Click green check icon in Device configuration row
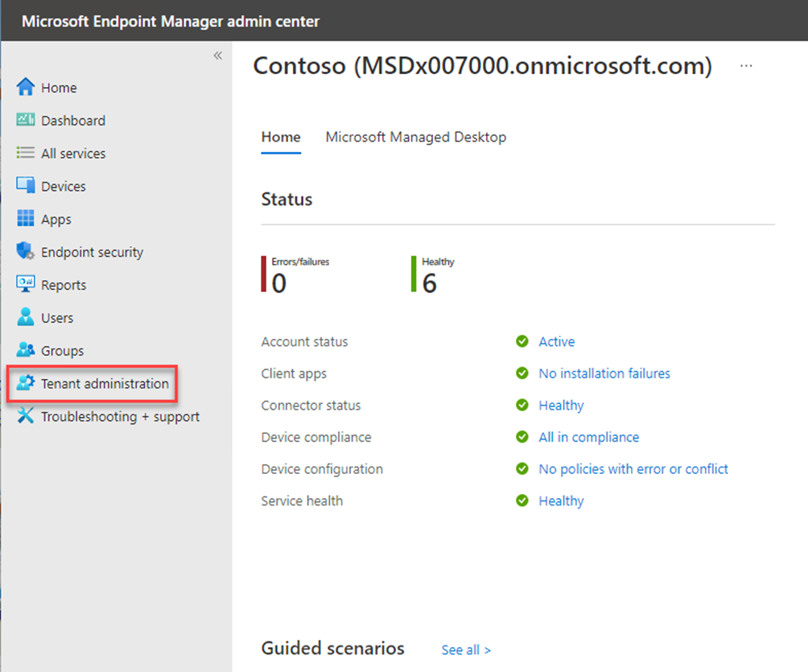This screenshot has width=808, height=672. 522,469
